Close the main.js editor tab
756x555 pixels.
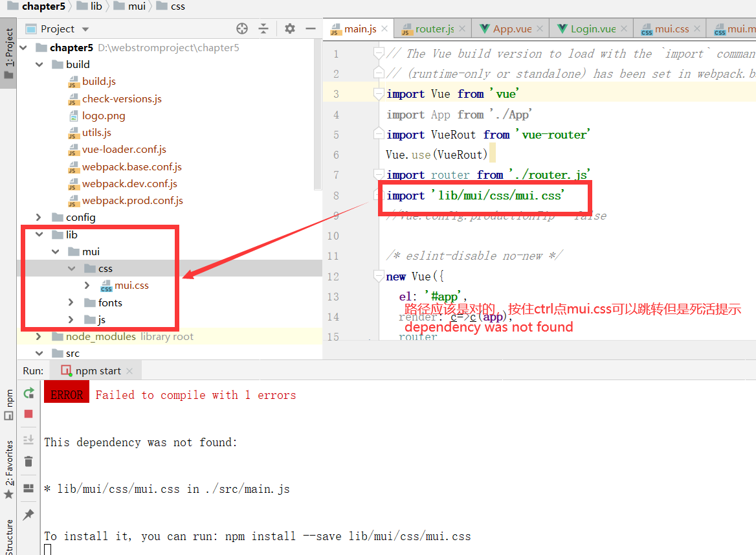click(384, 28)
